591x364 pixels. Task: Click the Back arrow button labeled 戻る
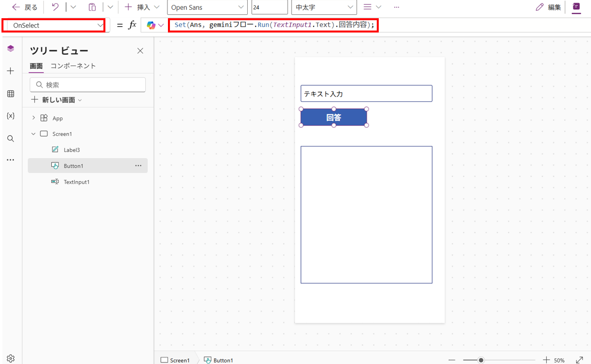coord(25,7)
